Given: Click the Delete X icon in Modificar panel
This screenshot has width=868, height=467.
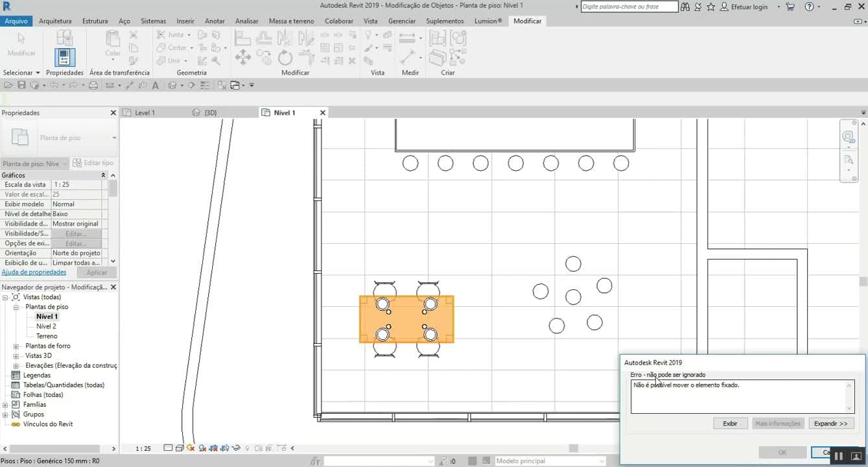Looking at the screenshot, I should coord(352,61).
